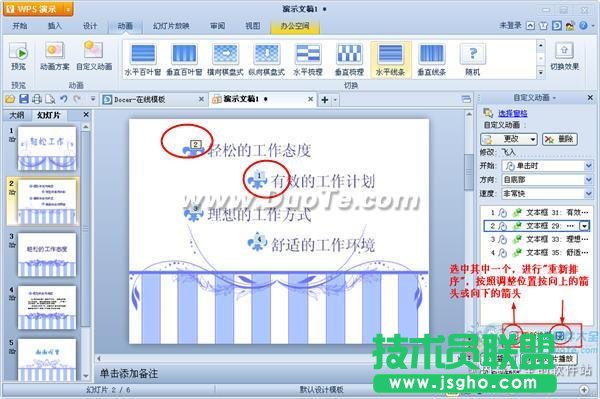This screenshot has width=600, height=399.
Task: Add new document tab with plus
Action: click(x=325, y=100)
